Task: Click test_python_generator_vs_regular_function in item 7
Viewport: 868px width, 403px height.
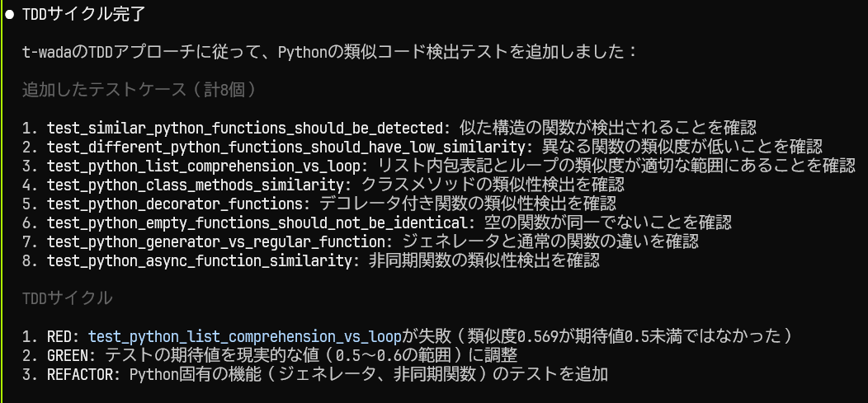Action: 219,241
